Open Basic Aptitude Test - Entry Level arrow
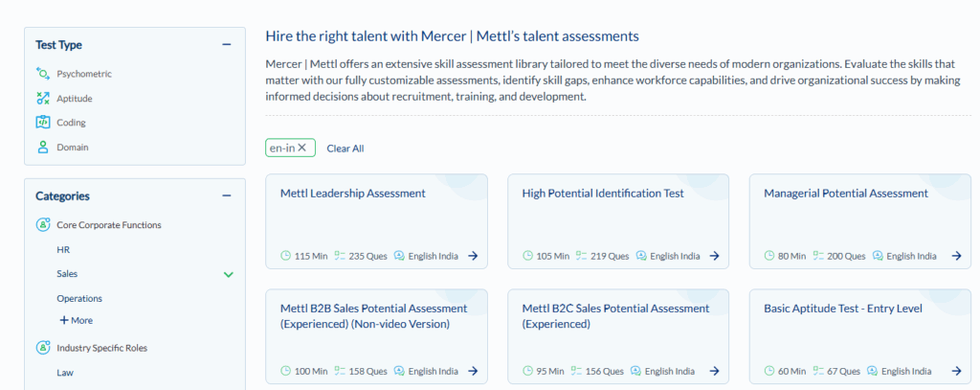The image size is (980, 390). [x=956, y=371]
